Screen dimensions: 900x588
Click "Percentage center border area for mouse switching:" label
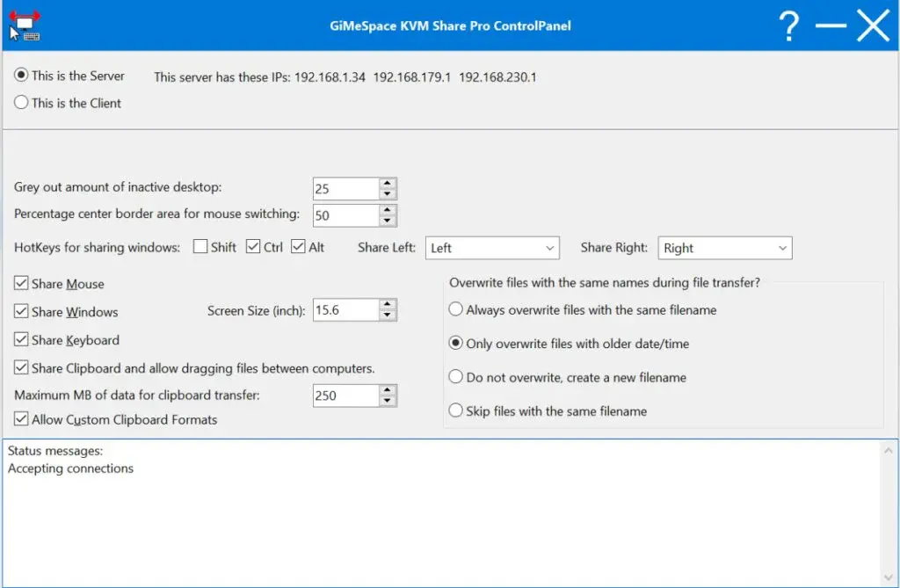coord(156,214)
